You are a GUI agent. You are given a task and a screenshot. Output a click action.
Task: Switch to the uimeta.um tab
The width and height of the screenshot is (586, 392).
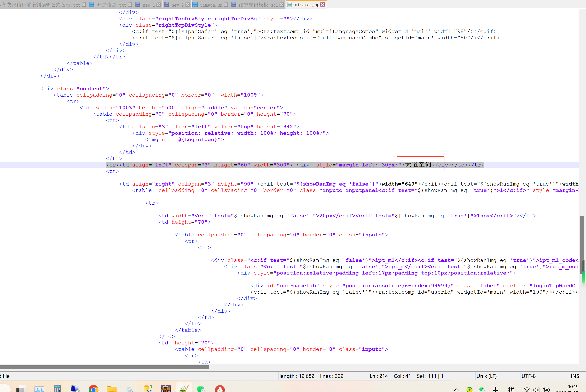point(211,5)
